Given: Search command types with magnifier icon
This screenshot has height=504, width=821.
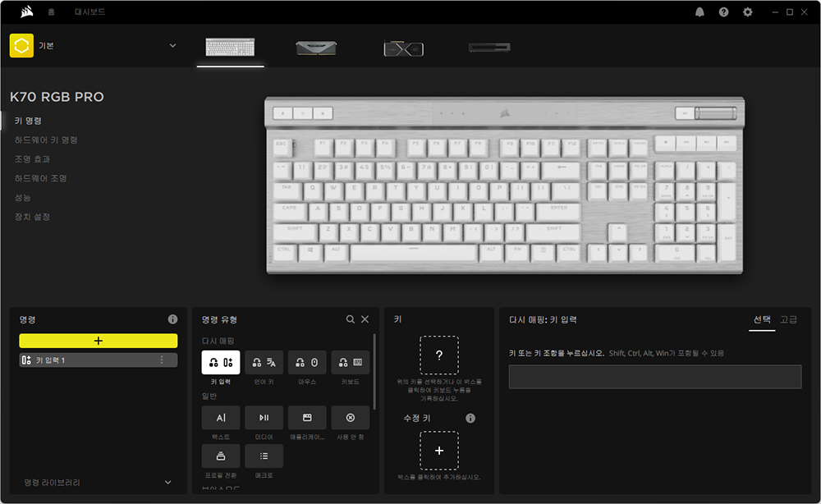Looking at the screenshot, I should 351,319.
